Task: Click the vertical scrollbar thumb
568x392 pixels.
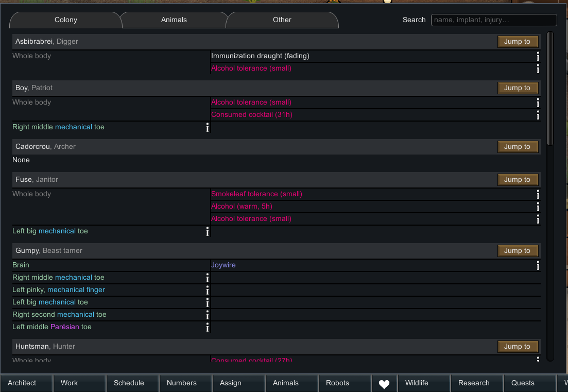Action: click(x=550, y=89)
